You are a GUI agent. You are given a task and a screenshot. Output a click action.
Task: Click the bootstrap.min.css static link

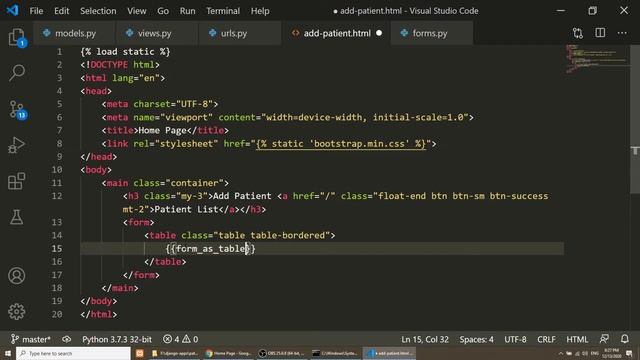click(340, 144)
